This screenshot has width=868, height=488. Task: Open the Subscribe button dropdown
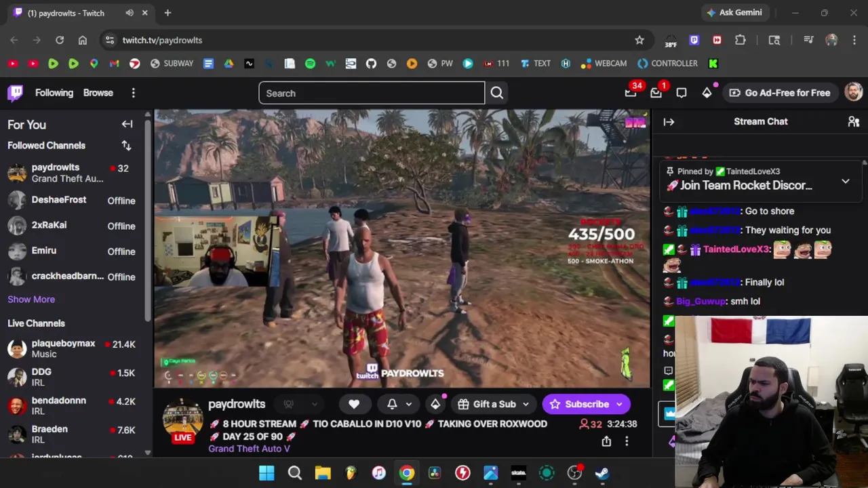619,404
